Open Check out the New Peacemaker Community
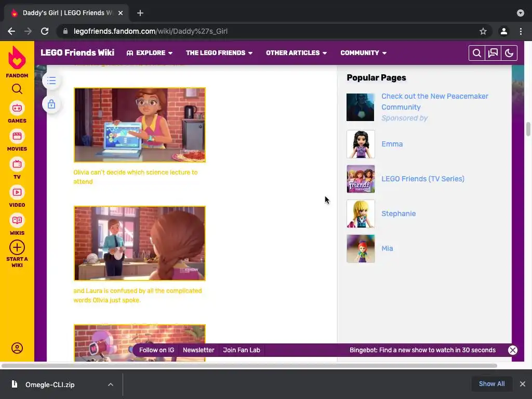The height and width of the screenshot is (399, 532). [x=435, y=101]
